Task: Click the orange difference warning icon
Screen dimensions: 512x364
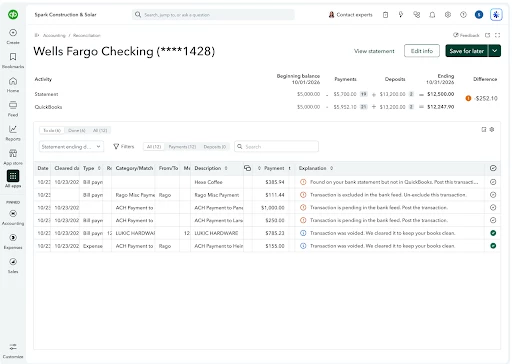Action: 468,98
